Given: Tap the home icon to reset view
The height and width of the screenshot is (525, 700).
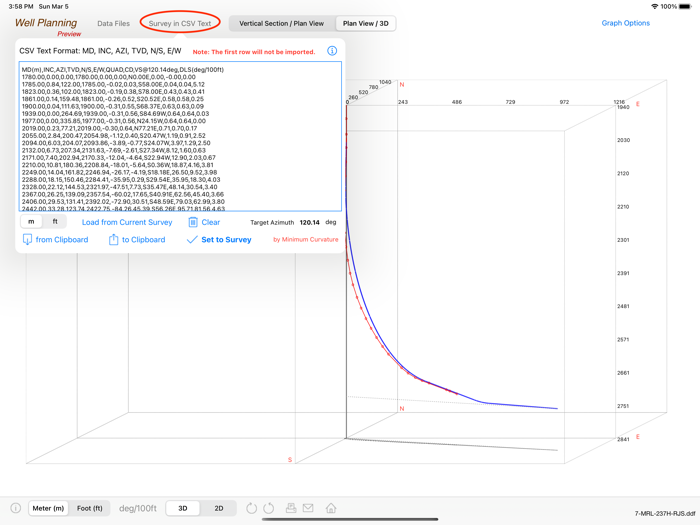Looking at the screenshot, I should coord(331,508).
